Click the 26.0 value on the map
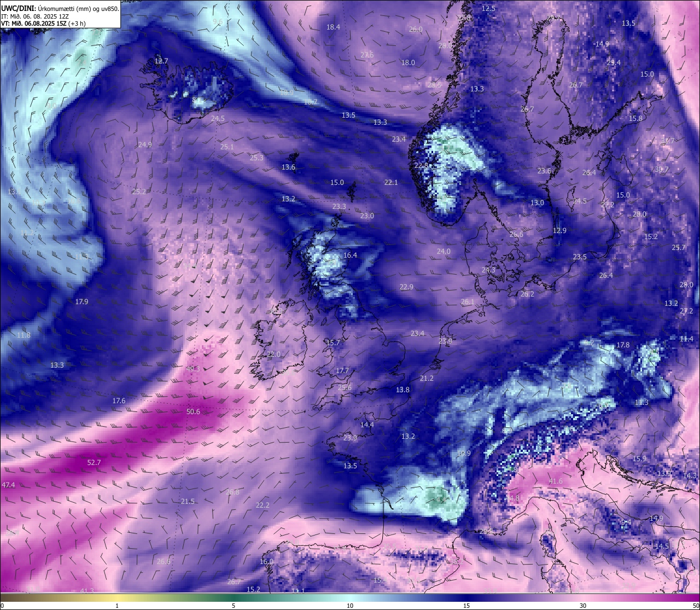700x610 pixels. pyautogui.click(x=416, y=30)
